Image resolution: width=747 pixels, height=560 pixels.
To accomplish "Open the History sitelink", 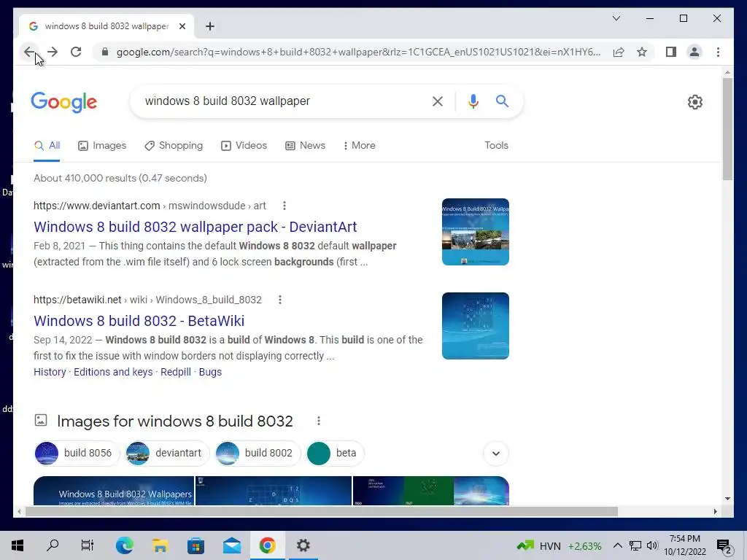I will point(50,372).
